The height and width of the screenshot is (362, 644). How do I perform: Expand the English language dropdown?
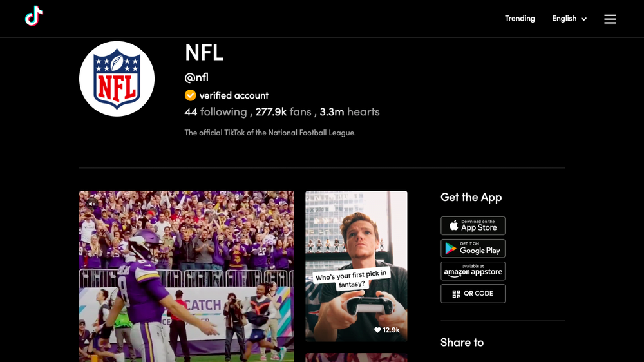(569, 19)
